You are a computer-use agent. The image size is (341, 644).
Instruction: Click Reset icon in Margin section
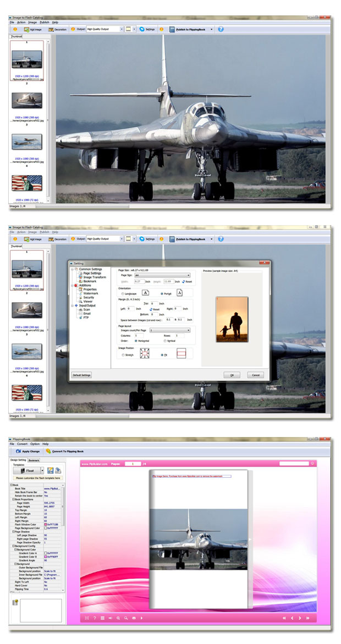(151, 309)
